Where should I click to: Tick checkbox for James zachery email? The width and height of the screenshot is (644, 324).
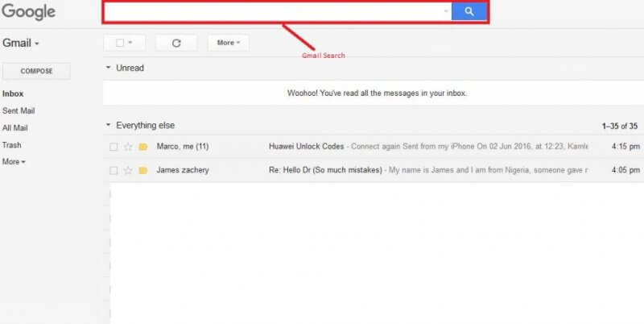(114, 170)
